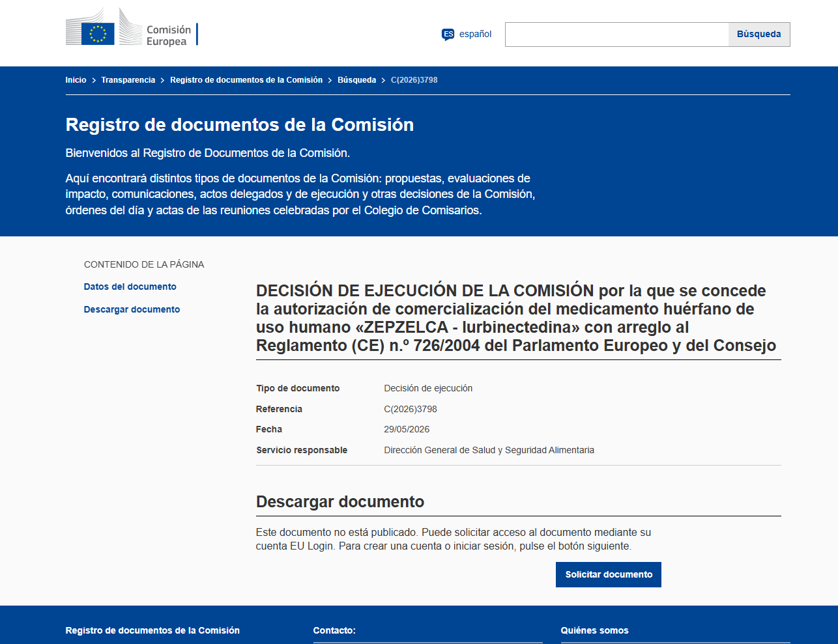Image resolution: width=838 pixels, height=644 pixels.
Task: Click the Búsqueda search button
Action: [759, 35]
